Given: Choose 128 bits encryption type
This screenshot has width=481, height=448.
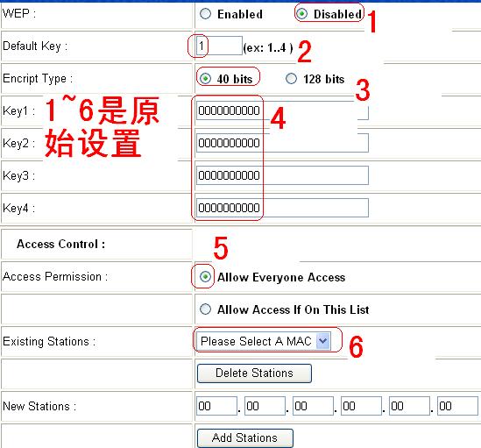Looking at the screenshot, I should click(x=291, y=79).
